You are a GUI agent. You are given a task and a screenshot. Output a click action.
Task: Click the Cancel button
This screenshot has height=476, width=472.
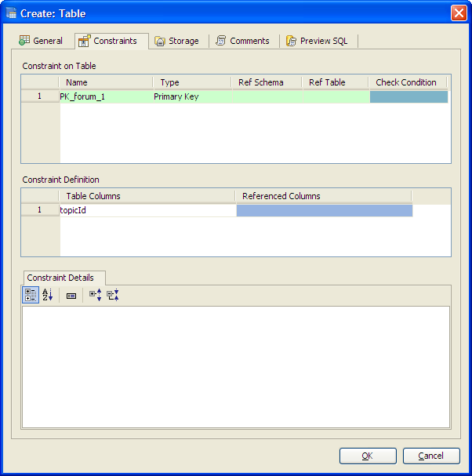(431, 456)
